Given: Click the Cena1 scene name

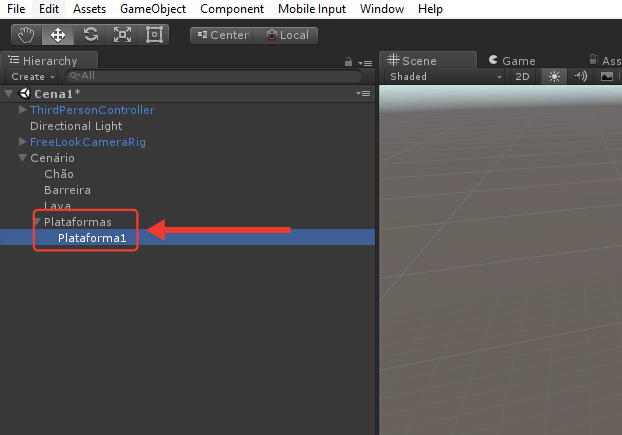Looking at the screenshot, I should pos(58,94).
